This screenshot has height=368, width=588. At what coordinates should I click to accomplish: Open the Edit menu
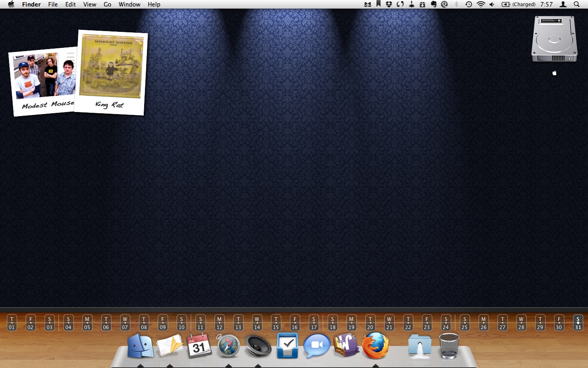[71, 4]
